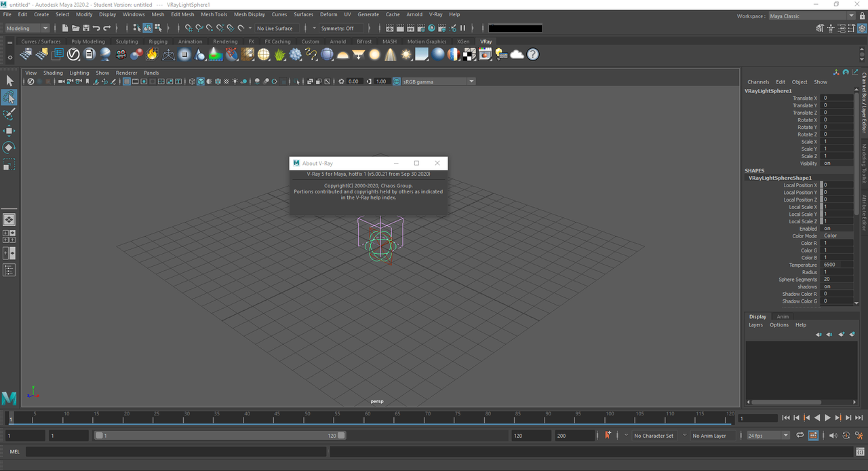868x471 pixels.
Task: Open the Modeling menu set dropdown
Action: click(27, 28)
